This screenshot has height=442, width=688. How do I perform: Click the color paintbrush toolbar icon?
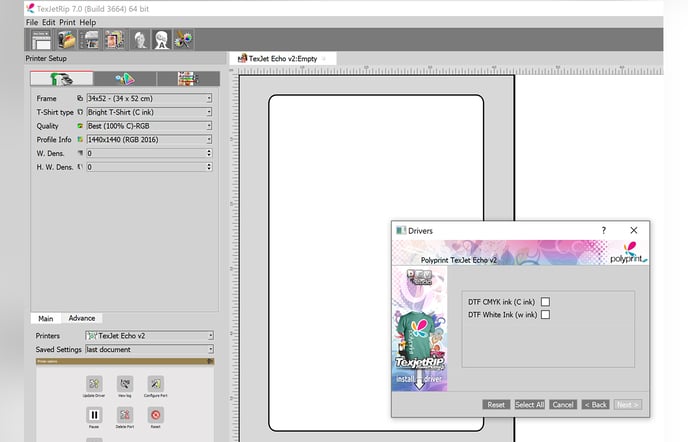point(183,40)
